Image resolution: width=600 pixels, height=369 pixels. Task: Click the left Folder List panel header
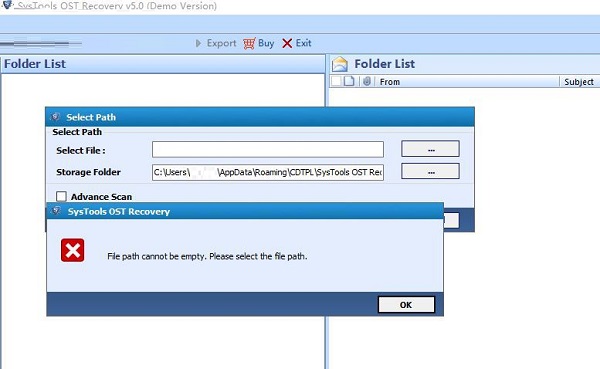[x=163, y=64]
